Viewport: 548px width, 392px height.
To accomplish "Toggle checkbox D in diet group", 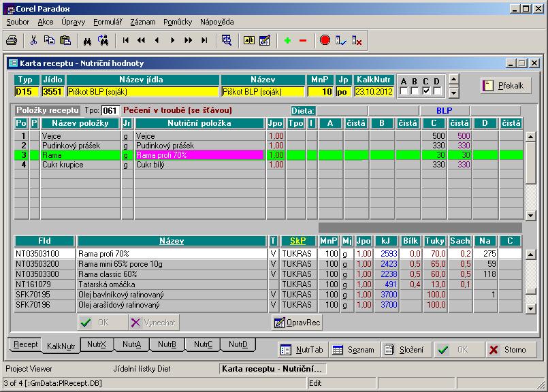I will pos(437,91).
